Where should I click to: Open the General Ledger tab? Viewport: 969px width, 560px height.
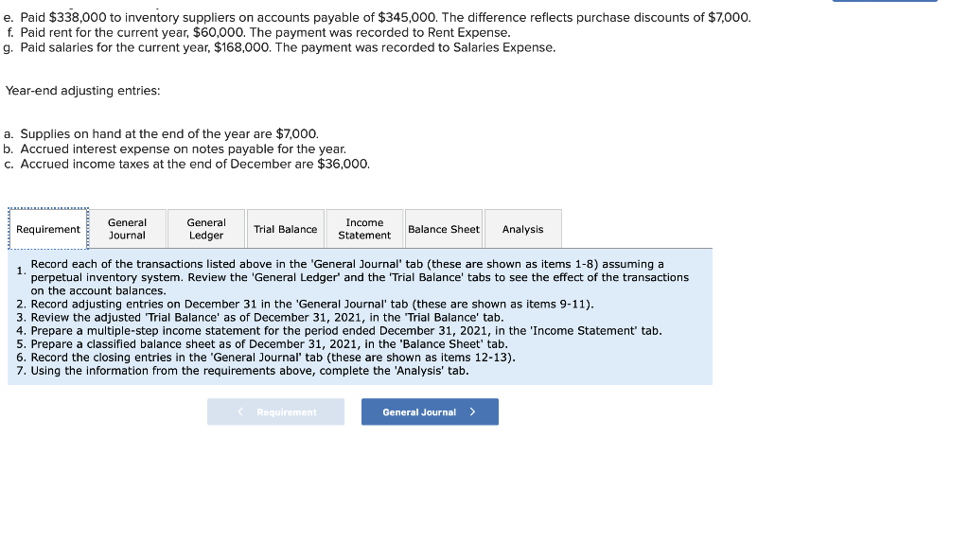[205, 228]
